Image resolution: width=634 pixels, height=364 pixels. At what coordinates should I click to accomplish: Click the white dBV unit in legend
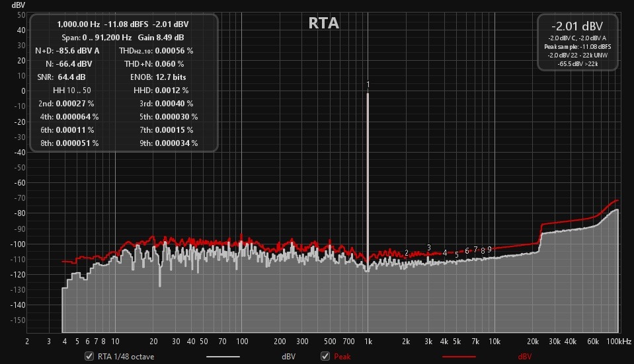[x=288, y=357]
